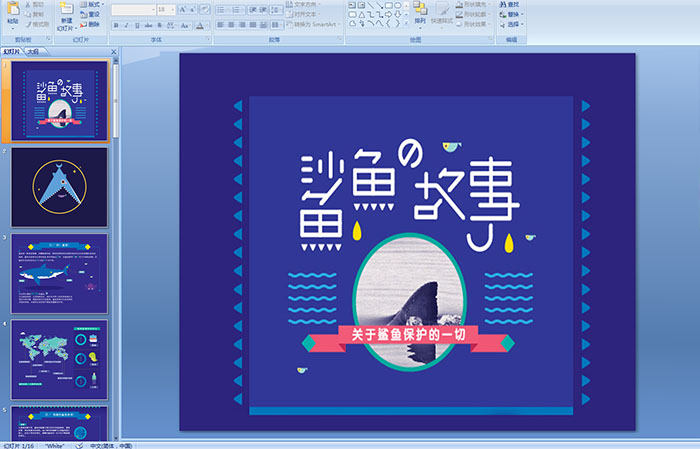Open the Text Direction (文字方向) menu

[304, 4]
